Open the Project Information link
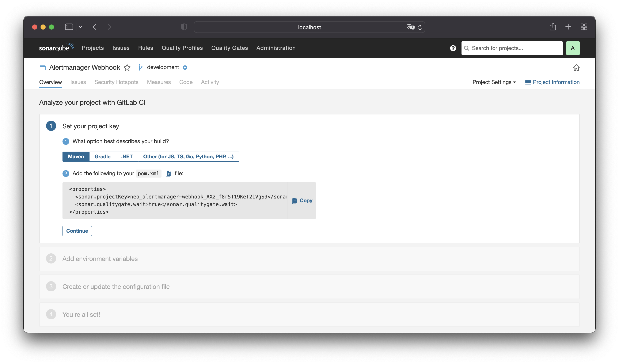The width and height of the screenshot is (619, 364). click(x=552, y=82)
